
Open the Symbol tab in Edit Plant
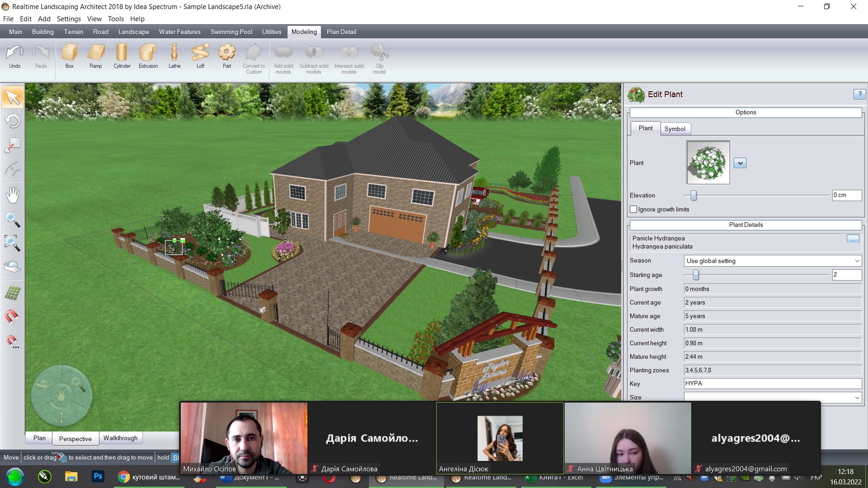click(x=675, y=129)
